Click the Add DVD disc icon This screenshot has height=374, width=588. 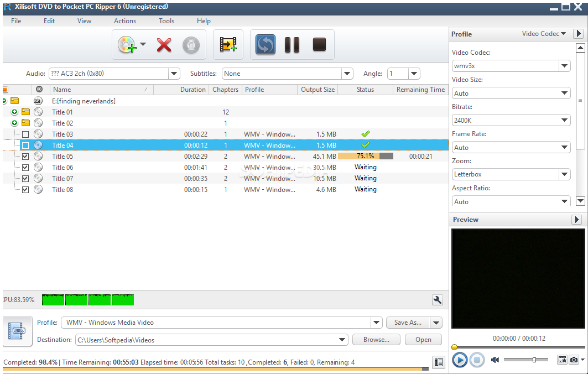coord(127,45)
